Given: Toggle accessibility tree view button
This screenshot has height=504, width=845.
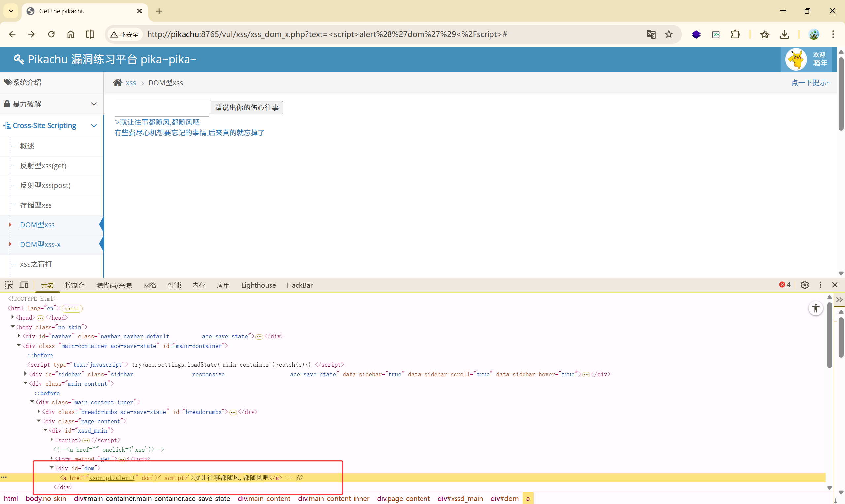Looking at the screenshot, I should (815, 308).
